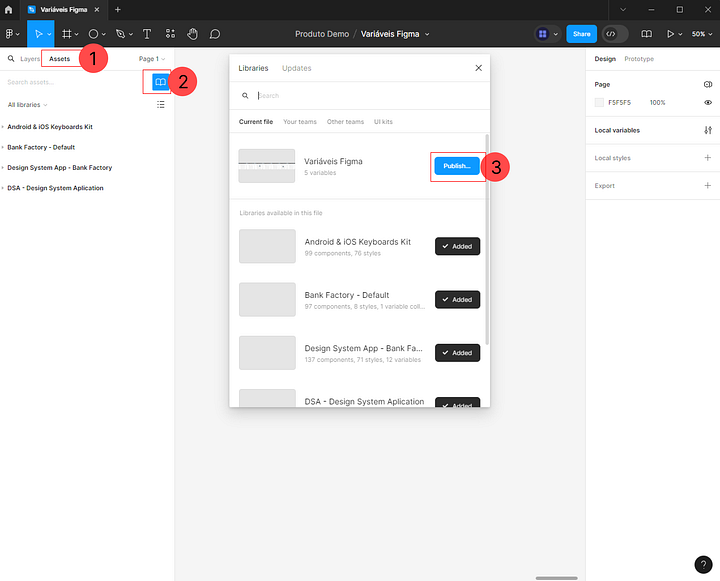Select the Current file filter
This screenshot has height=581, width=720.
tap(256, 122)
